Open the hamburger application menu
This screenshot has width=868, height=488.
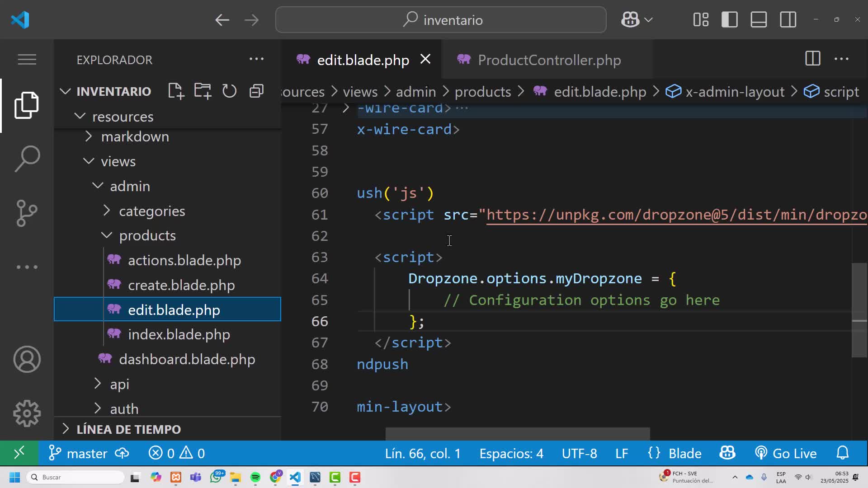pyautogui.click(x=27, y=59)
